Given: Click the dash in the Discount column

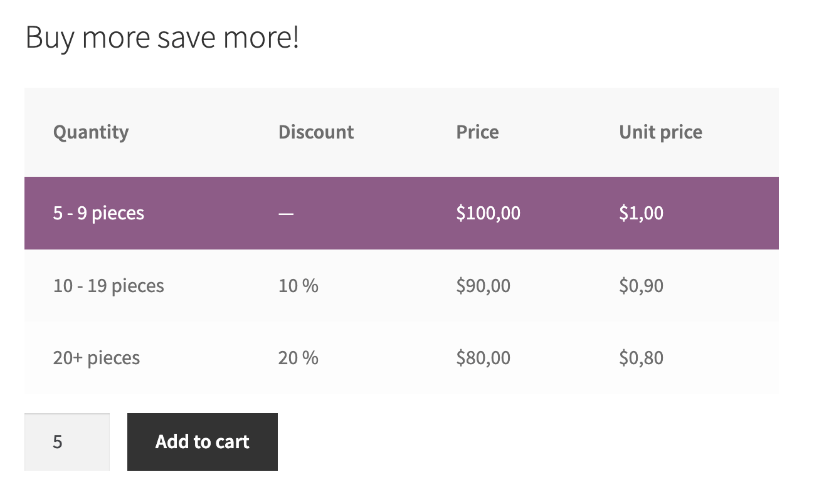Looking at the screenshot, I should [286, 213].
